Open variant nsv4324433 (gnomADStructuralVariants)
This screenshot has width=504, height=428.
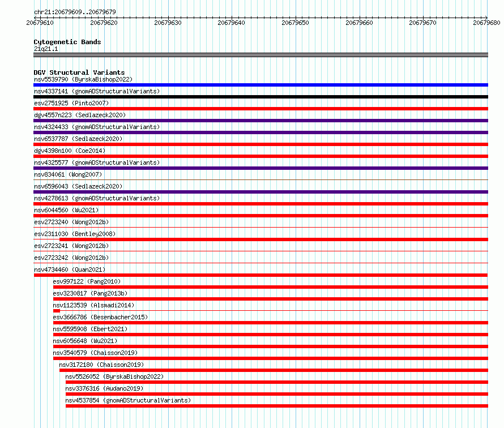97,127
